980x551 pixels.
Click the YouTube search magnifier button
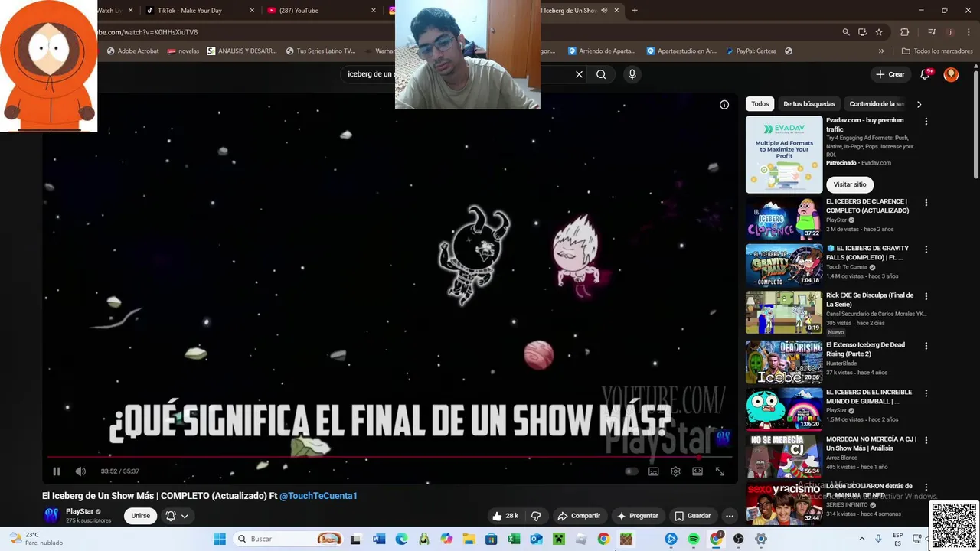pyautogui.click(x=601, y=74)
